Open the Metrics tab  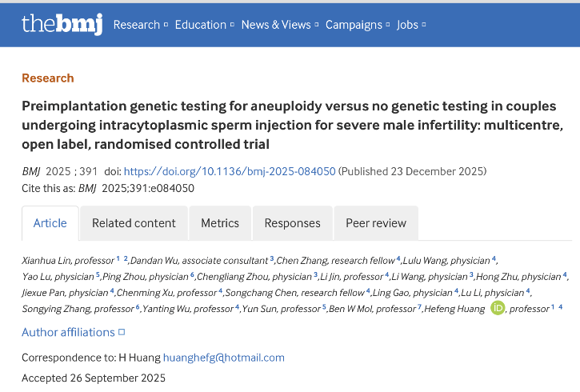point(220,223)
